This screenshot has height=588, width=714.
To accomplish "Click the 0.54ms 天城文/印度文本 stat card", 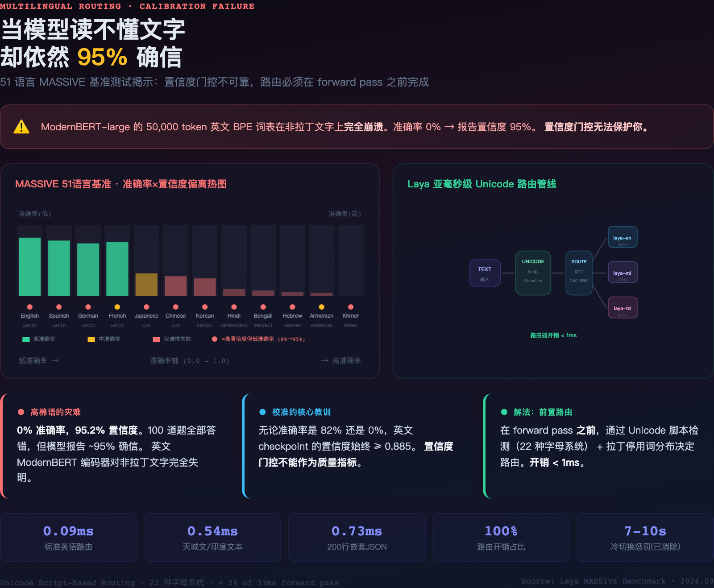I will [213, 538].
